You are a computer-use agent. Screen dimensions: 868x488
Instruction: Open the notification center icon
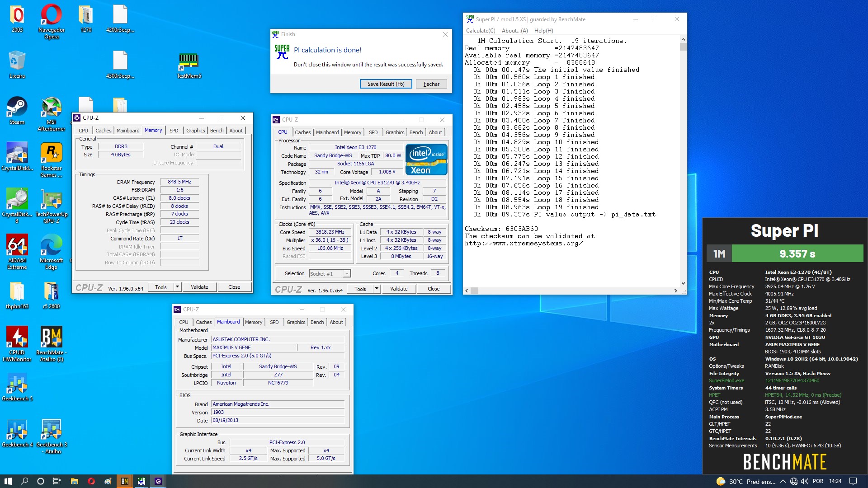(853, 481)
